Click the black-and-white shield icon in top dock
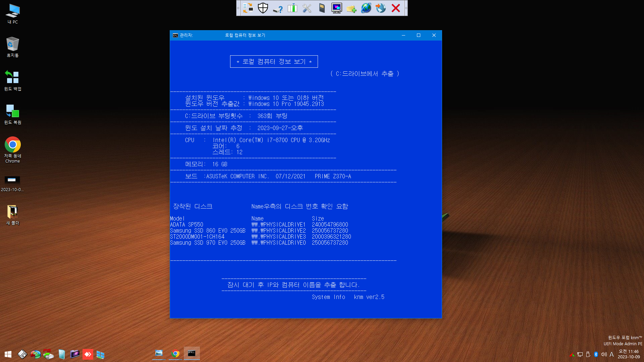This screenshot has width=644, height=362. [x=263, y=8]
